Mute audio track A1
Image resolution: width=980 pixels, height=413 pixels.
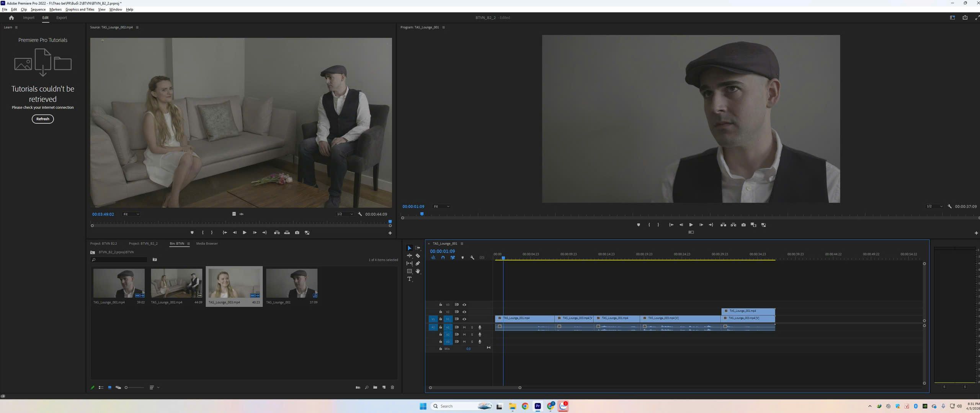464,327
